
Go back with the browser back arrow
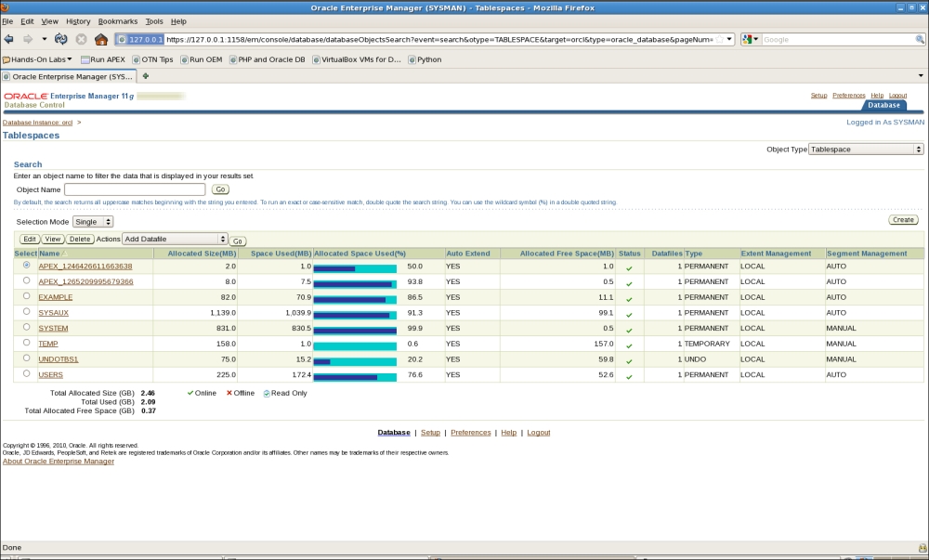click(9, 39)
